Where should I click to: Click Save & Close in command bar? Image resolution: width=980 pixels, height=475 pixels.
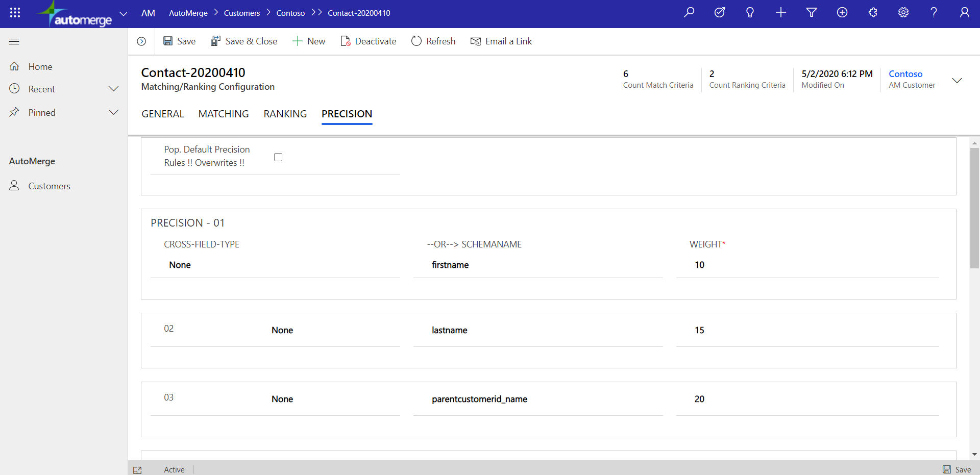(x=244, y=41)
